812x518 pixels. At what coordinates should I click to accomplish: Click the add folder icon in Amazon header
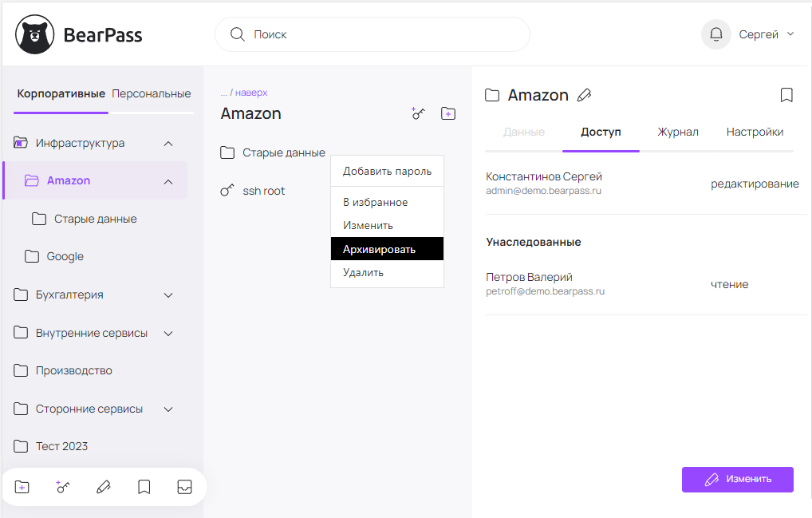click(x=448, y=113)
